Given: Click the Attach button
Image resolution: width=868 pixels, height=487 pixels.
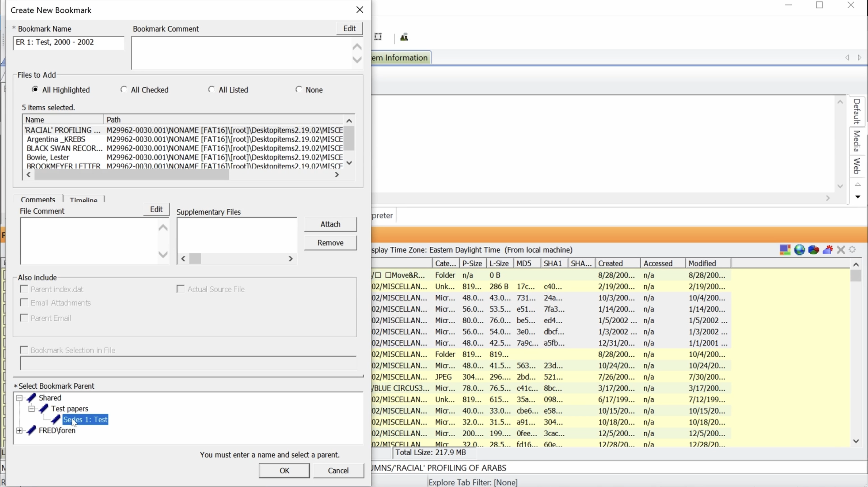Looking at the screenshot, I should 330,224.
